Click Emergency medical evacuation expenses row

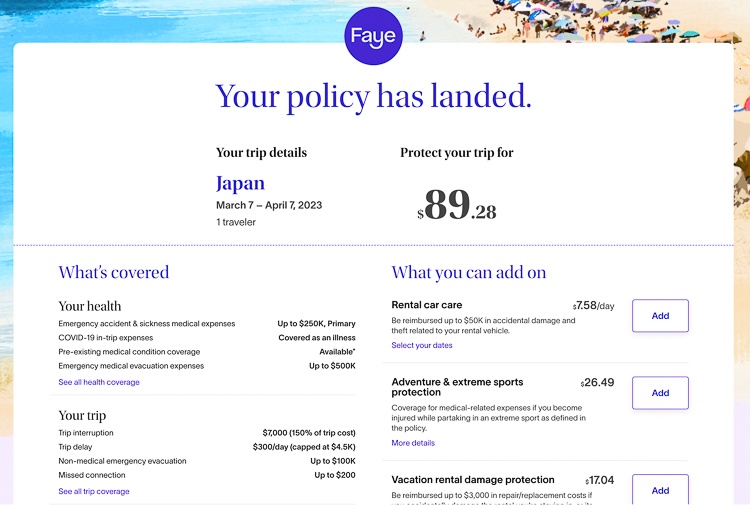click(x=207, y=366)
